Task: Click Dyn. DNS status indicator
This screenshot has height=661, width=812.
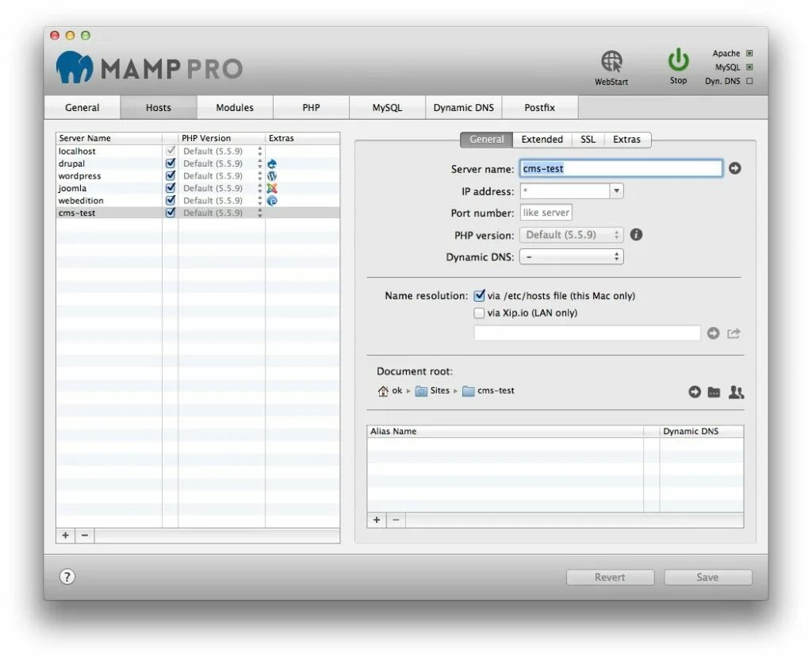Action: [x=749, y=81]
